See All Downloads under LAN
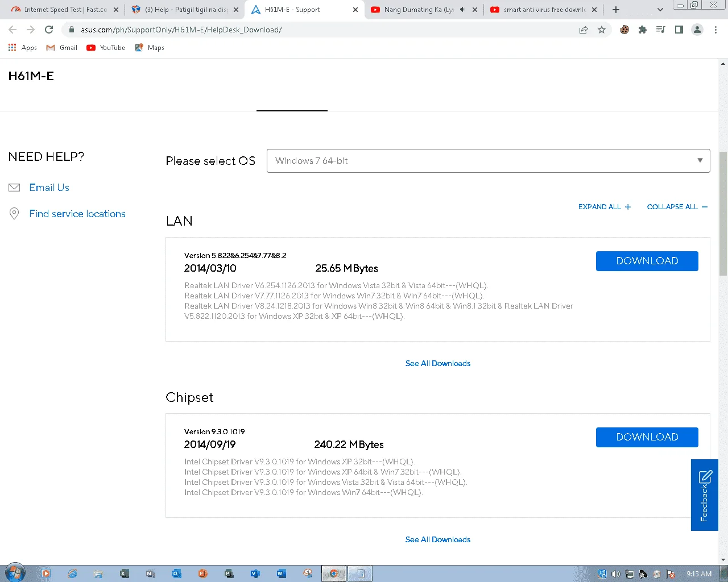The width and height of the screenshot is (728, 582). pos(438,363)
